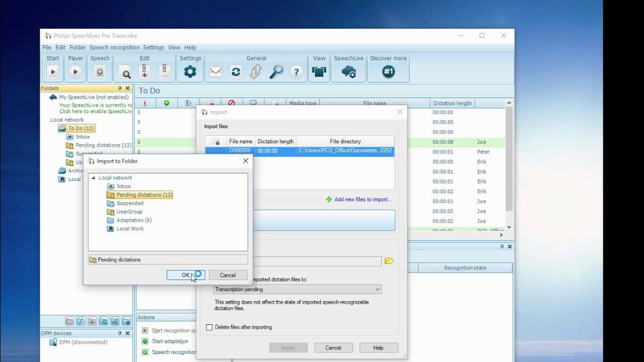Collapse the Local network node in Import to Folder
This screenshot has width=644, height=362.
click(x=93, y=178)
